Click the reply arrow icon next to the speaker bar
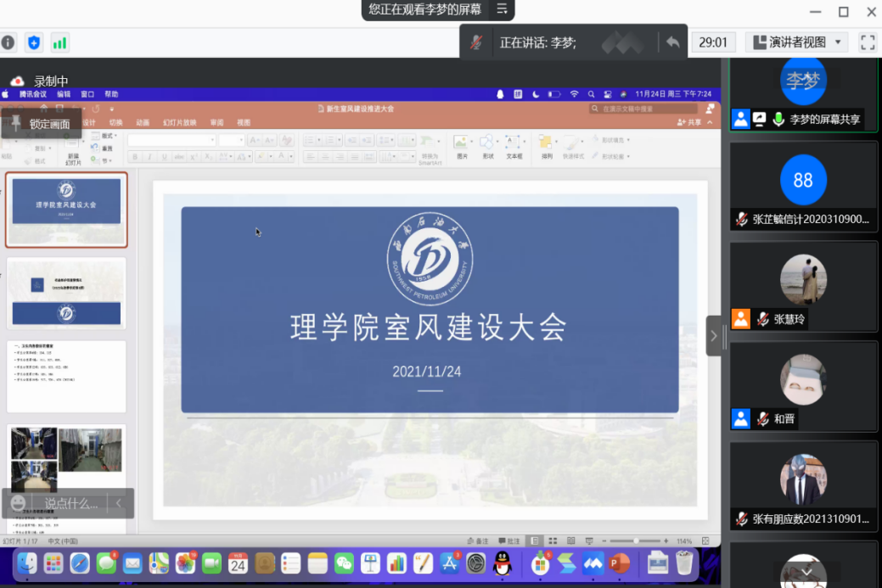Screen dimensions: 882x588 tap(672, 42)
